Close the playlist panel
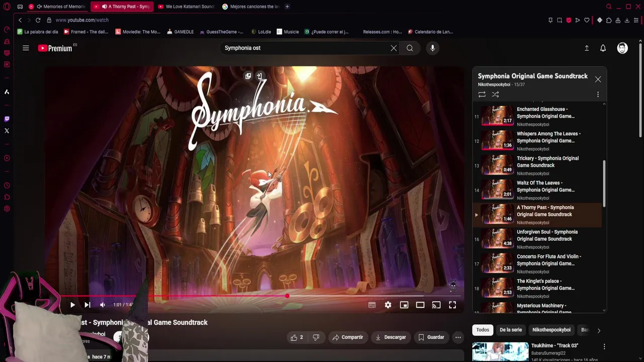The image size is (644, 362). [x=598, y=79]
